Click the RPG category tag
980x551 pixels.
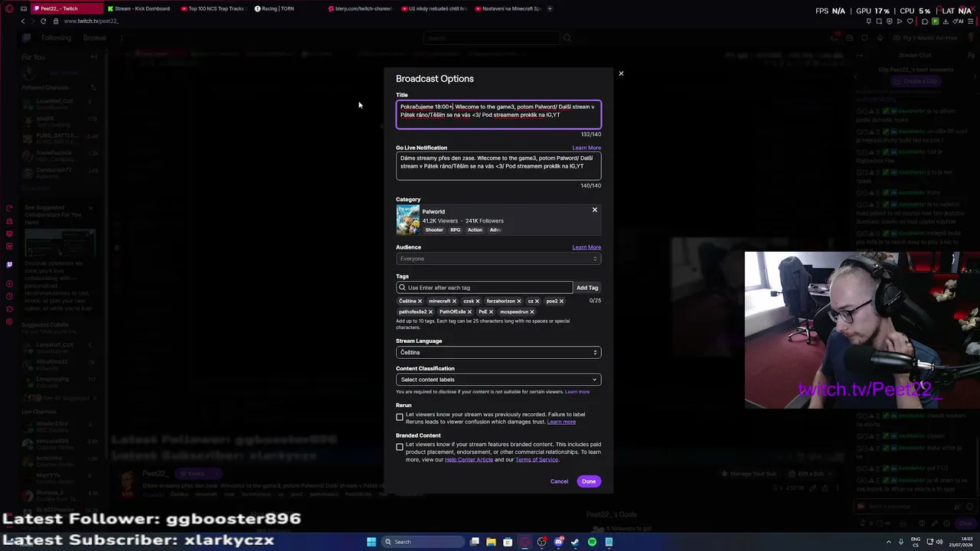point(456,230)
